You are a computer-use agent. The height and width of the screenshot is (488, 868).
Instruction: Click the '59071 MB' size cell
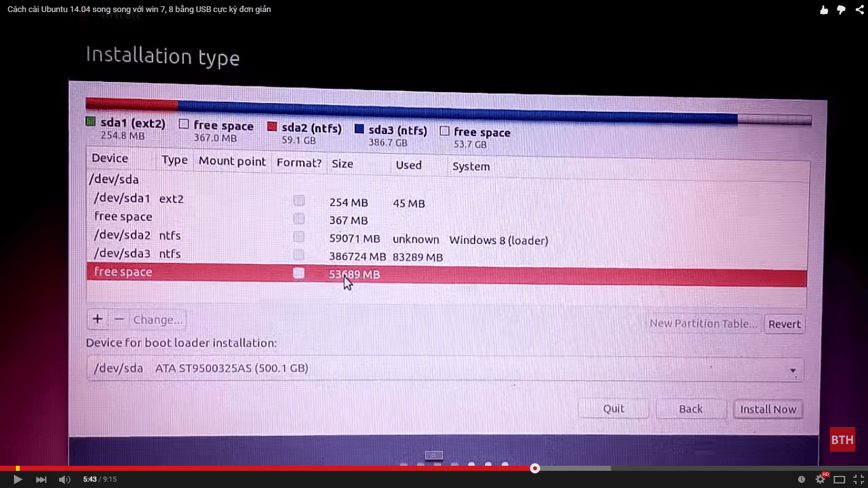coord(355,239)
